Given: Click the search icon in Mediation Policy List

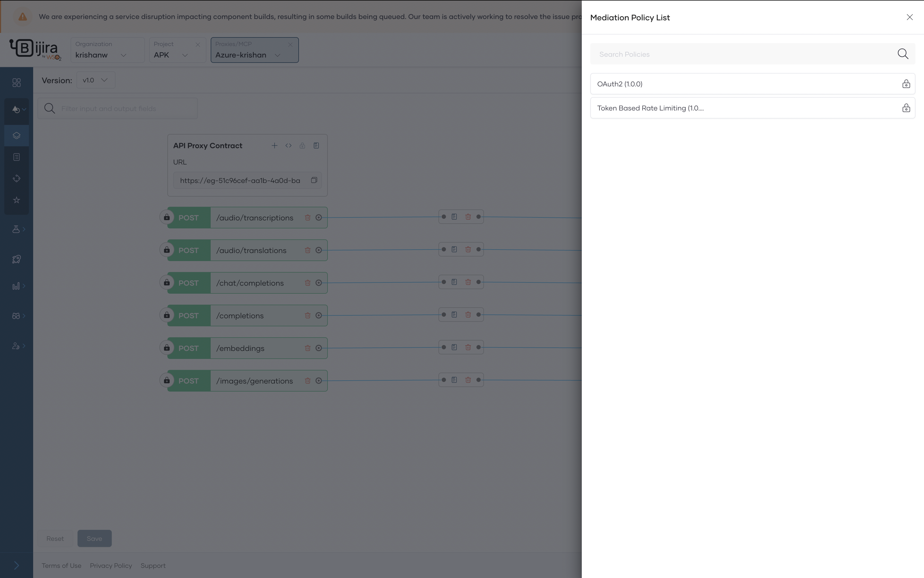Looking at the screenshot, I should pyautogui.click(x=903, y=54).
